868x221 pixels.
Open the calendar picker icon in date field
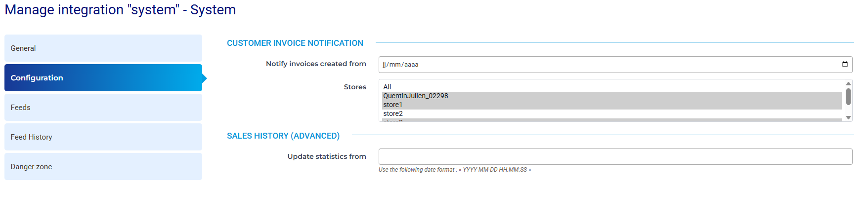tap(845, 64)
